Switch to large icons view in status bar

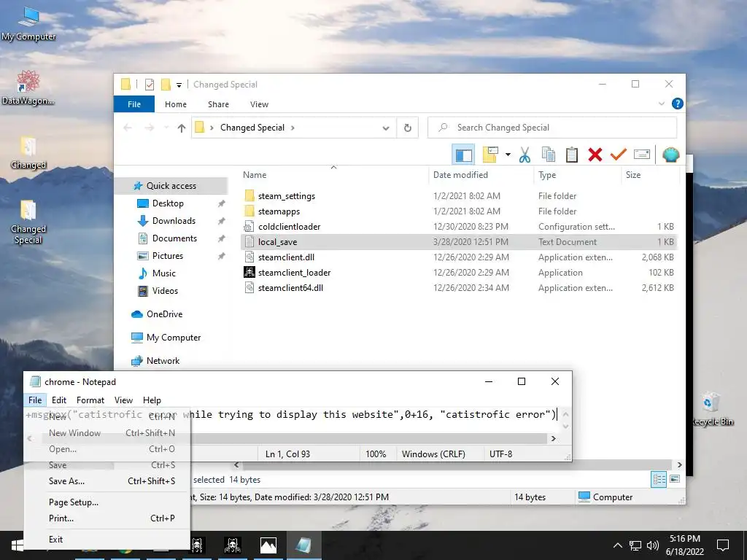(x=675, y=479)
